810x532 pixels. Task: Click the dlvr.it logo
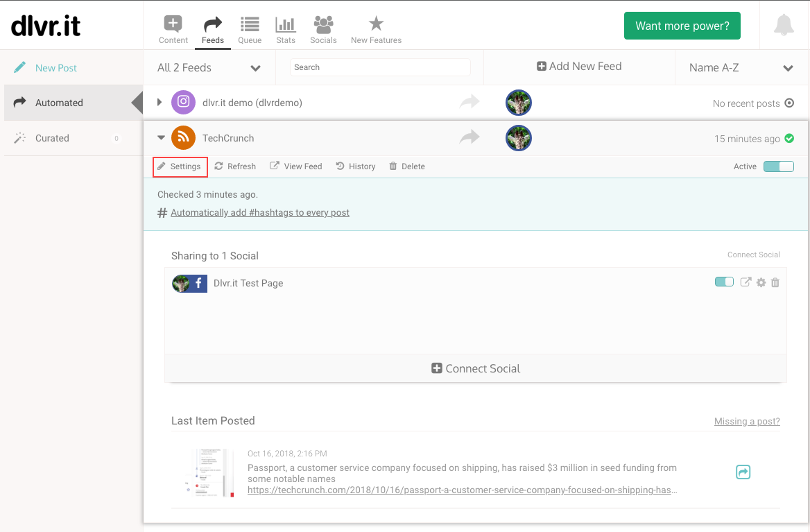click(x=46, y=26)
